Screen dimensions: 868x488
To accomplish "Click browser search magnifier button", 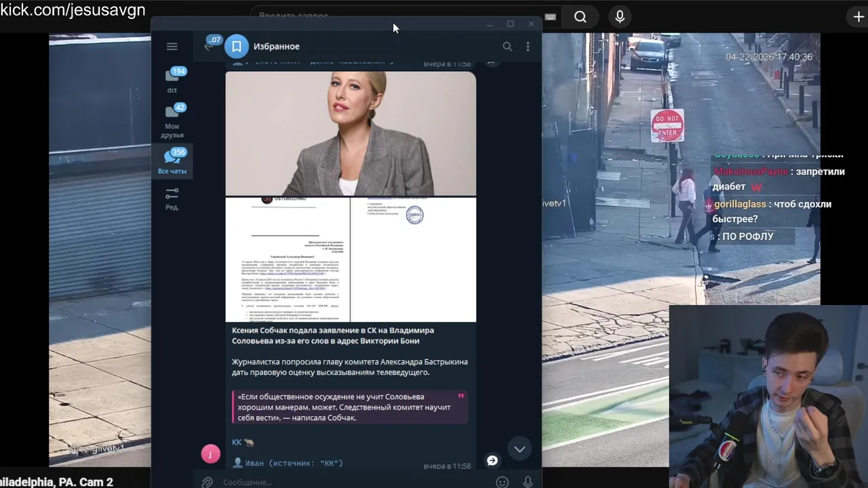I will pyautogui.click(x=580, y=17).
